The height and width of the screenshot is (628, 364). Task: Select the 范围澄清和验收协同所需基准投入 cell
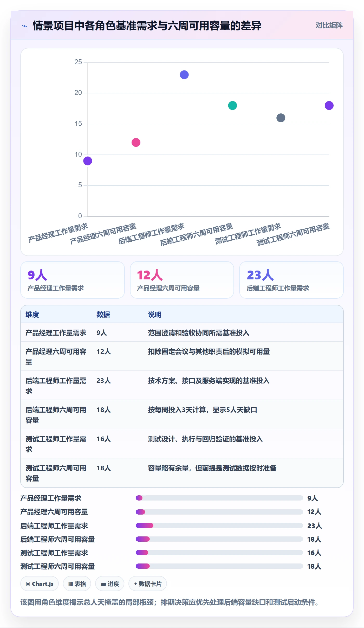199,333
